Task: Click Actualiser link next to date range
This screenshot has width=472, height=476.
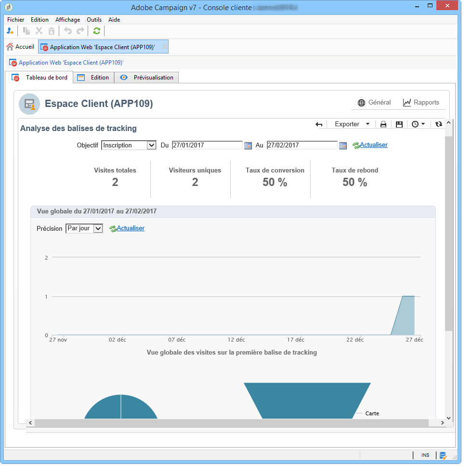Action: (374, 145)
